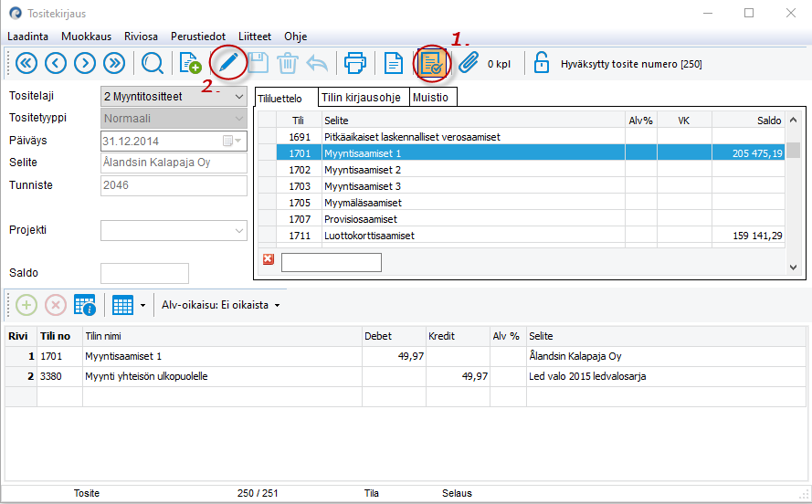
Task: Click red X remove row icon
Action: pyautogui.click(x=56, y=305)
